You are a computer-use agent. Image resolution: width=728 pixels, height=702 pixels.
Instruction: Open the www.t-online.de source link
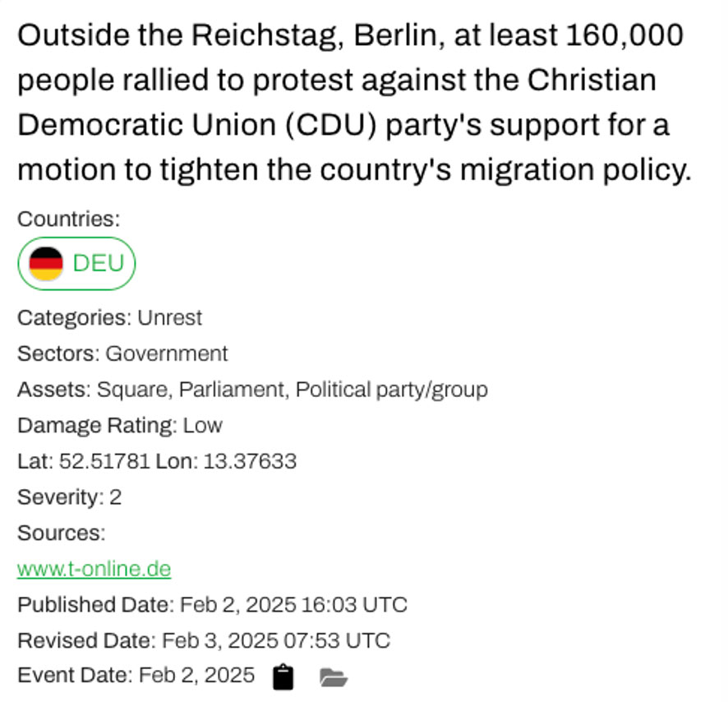coord(94,569)
